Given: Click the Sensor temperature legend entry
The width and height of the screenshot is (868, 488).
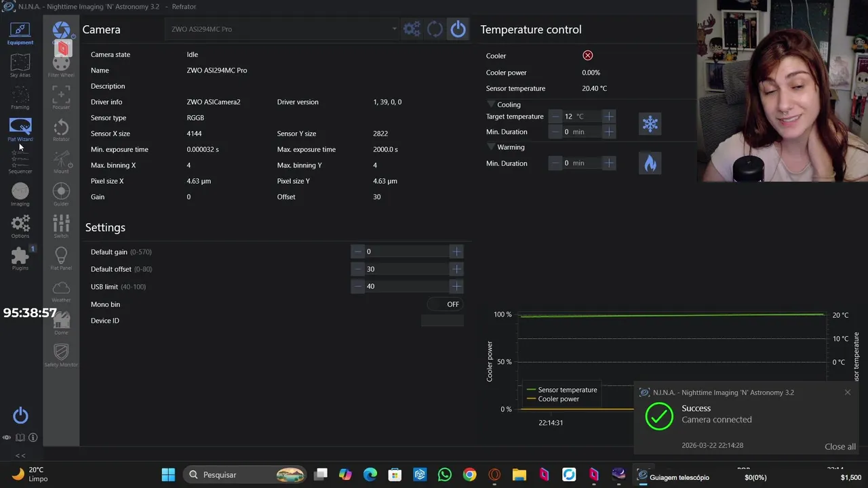Looking at the screenshot, I should (x=561, y=390).
